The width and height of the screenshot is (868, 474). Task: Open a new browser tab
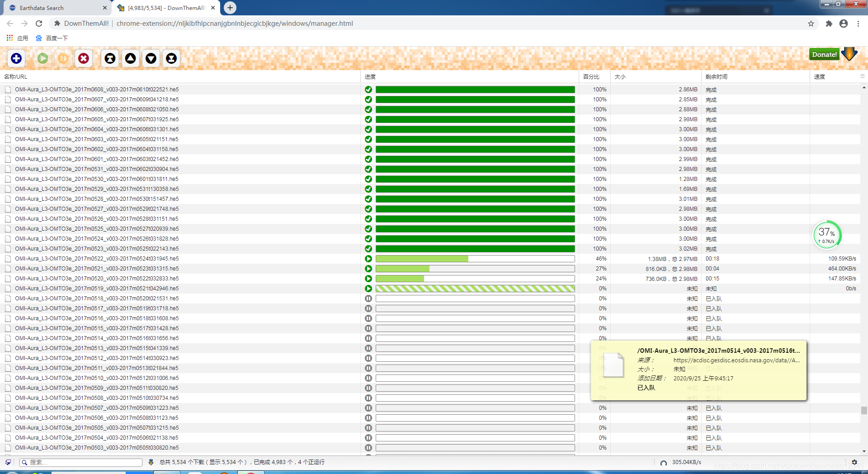click(x=230, y=8)
